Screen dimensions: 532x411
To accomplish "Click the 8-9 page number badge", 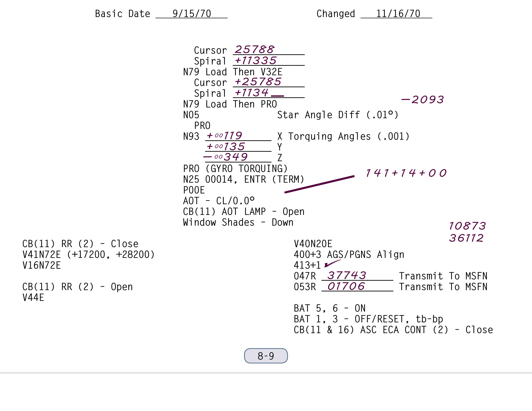I will (266, 356).
